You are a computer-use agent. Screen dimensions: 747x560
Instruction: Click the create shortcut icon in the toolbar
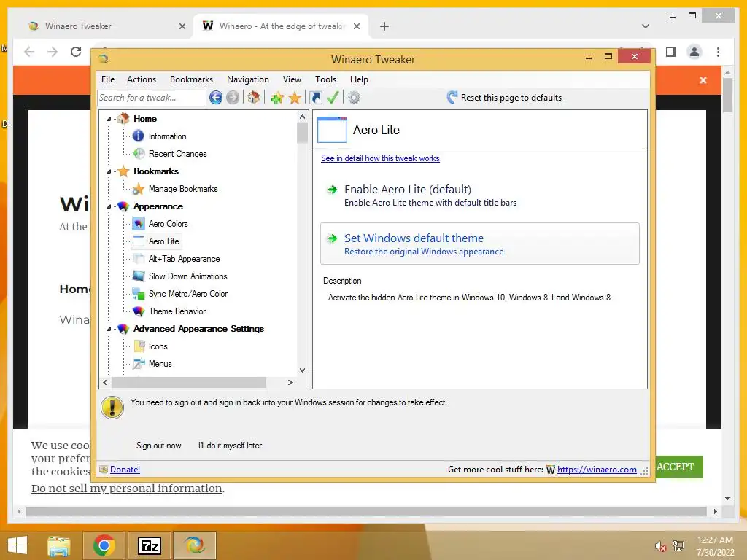(315, 98)
